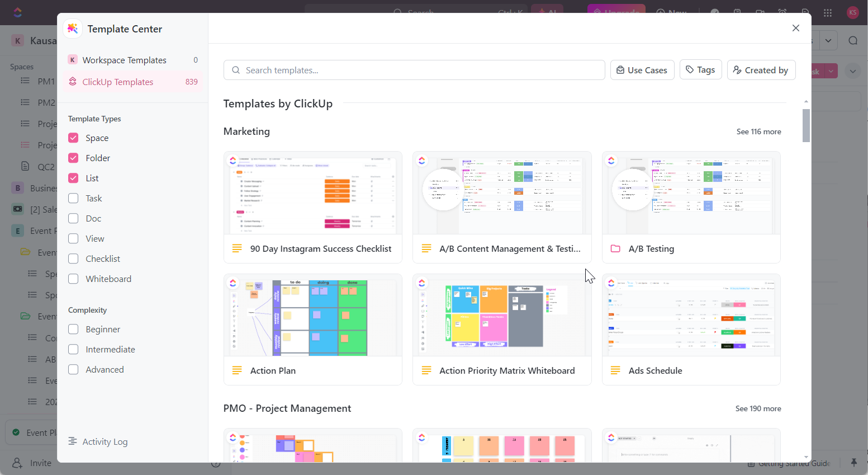868x475 pixels.
Task: Click See 190 more for PMO
Action: click(758, 408)
